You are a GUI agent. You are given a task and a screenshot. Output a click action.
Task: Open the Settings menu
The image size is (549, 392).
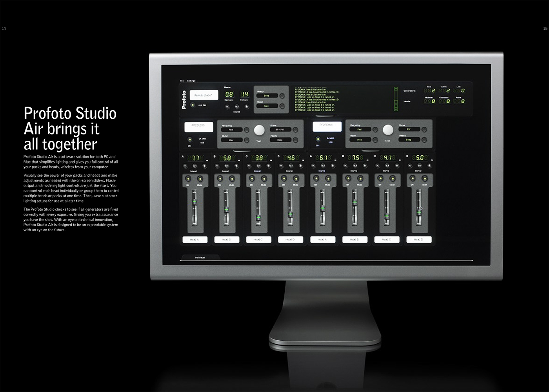pyautogui.click(x=191, y=81)
